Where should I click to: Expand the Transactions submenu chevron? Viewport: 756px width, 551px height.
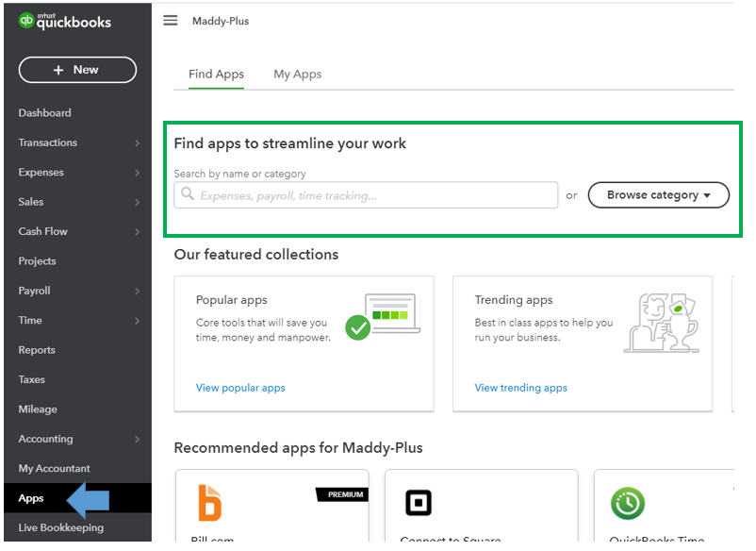[138, 142]
